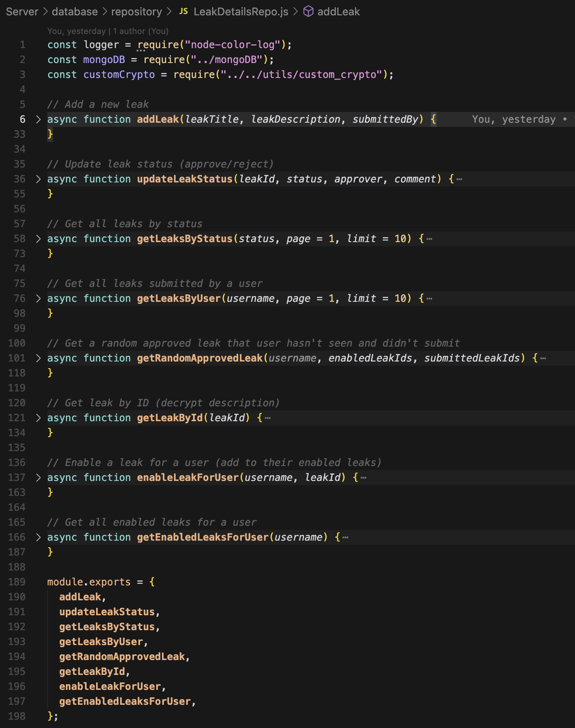The height and width of the screenshot is (728, 575).
Task: Click the git blame author annotation above line 1
Action: 108,31
